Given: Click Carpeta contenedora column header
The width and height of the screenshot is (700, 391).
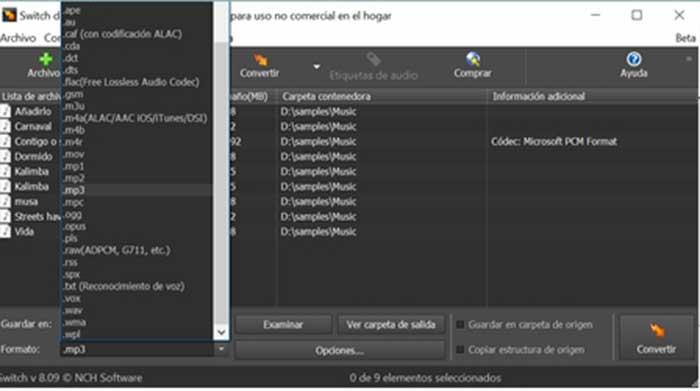Looking at the screenshot, I should coord(382,96).
